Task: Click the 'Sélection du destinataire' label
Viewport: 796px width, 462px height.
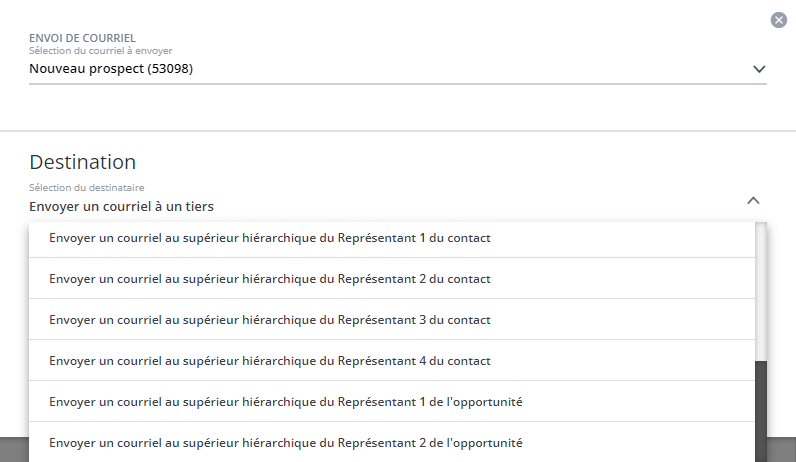Action: 88,187
